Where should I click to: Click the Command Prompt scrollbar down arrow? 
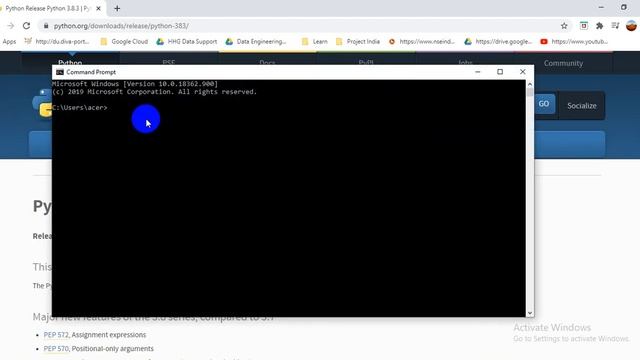[530, 313]
